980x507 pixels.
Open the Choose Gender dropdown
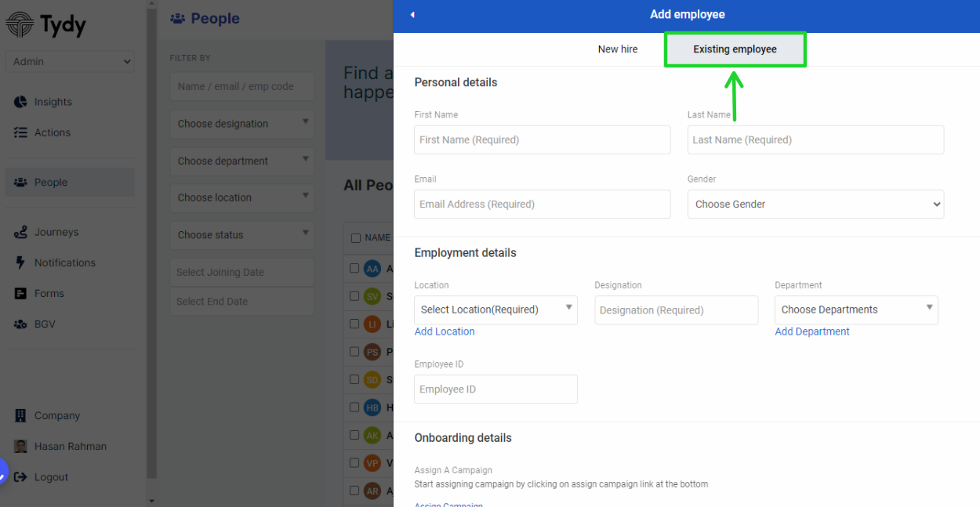tap(815, 204)
